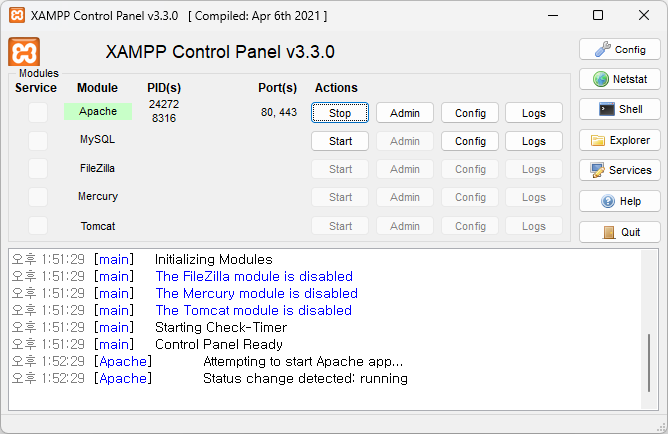
Task: Click the MySQL module label
Action: click(98, 139)
